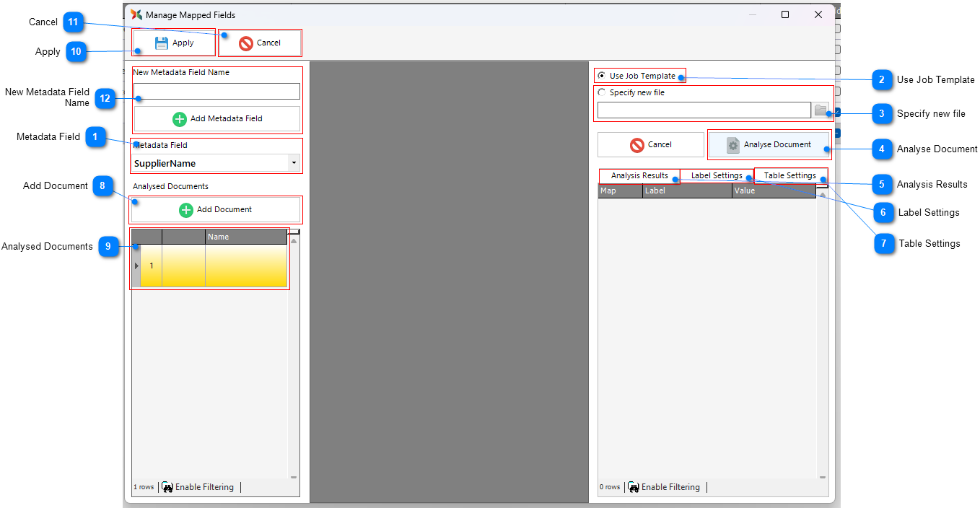The image size is (980, 508).
Task: Switch to the Label Settings tab
Action: click(x=717, y=176)
